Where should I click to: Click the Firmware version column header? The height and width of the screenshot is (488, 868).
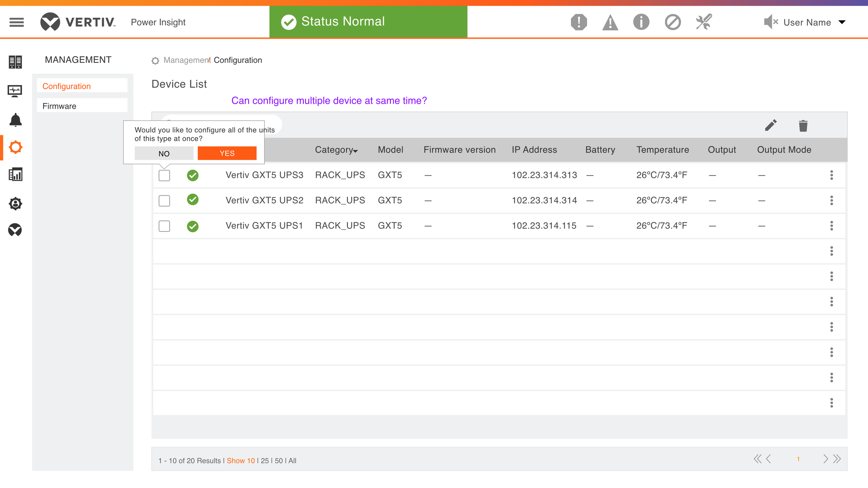460,150
